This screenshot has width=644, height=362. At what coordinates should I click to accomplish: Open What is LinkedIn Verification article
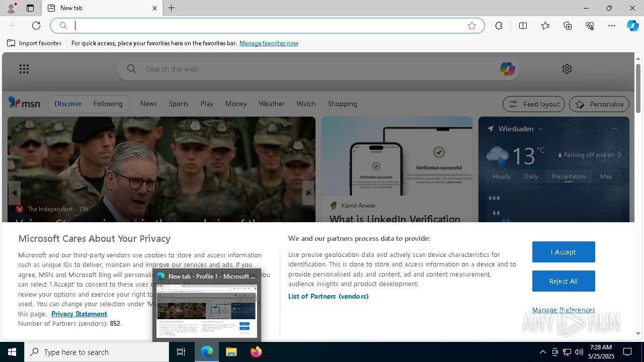click(395, 219)
